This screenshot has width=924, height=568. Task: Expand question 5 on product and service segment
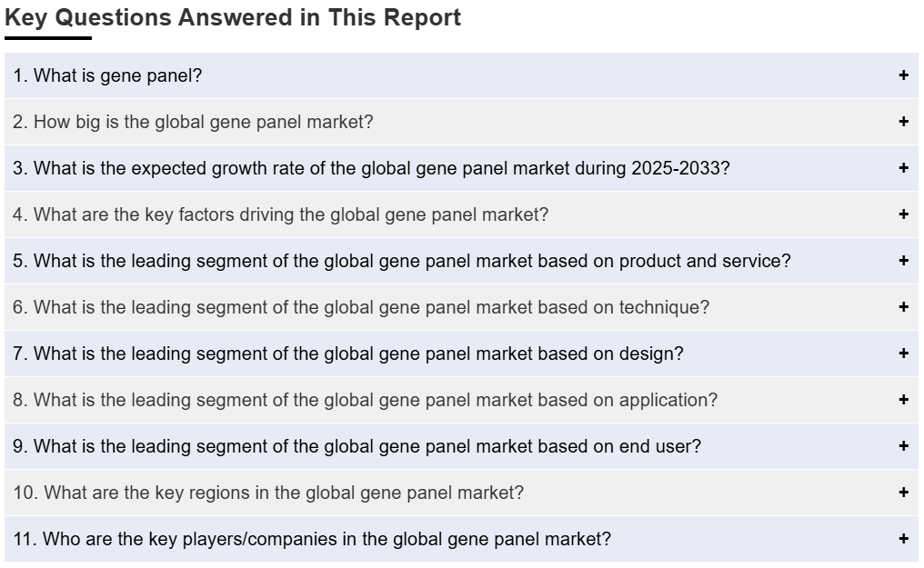click(x=461, y=261)
